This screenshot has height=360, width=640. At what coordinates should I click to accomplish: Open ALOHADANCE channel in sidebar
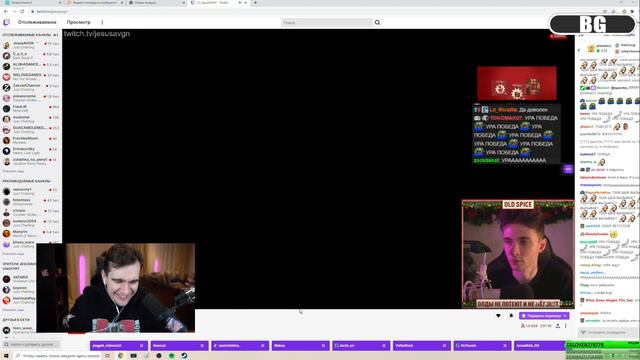coord(31,66)
